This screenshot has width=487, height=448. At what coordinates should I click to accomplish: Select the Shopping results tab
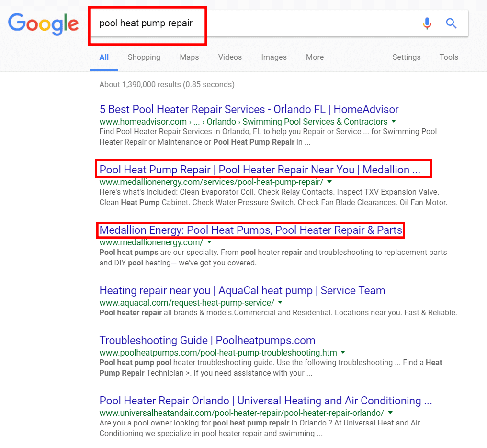[144, 57]
